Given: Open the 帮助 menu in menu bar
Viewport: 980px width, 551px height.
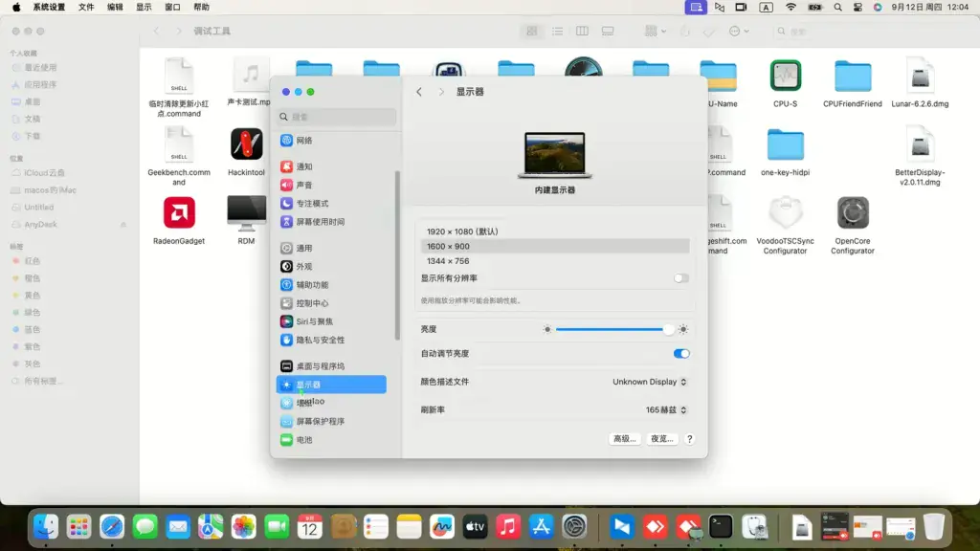Looking at the screenshot, I should pos(201,7).
